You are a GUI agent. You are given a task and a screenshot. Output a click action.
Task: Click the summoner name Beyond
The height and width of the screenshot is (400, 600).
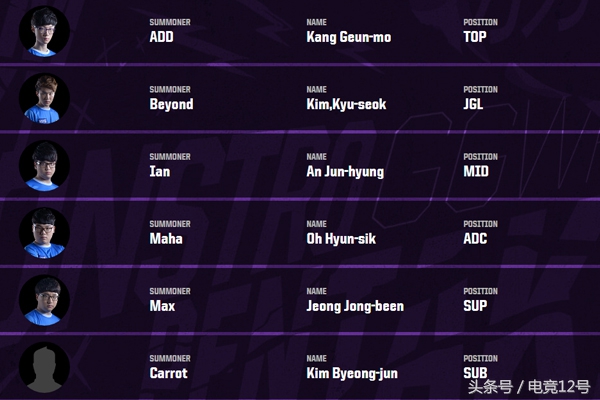pos(171,104)
